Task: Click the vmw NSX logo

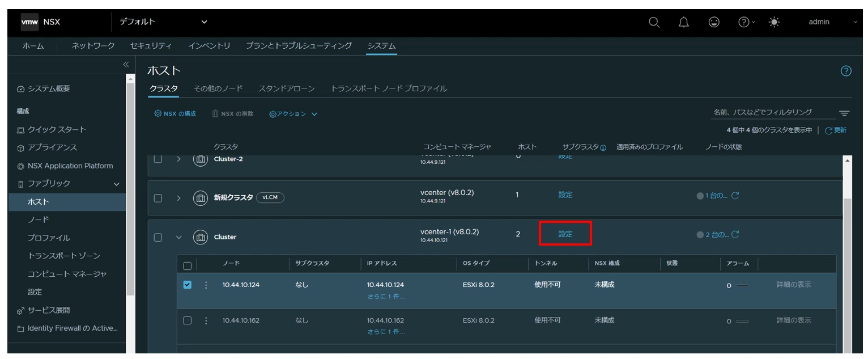Action: pos(41,22)
